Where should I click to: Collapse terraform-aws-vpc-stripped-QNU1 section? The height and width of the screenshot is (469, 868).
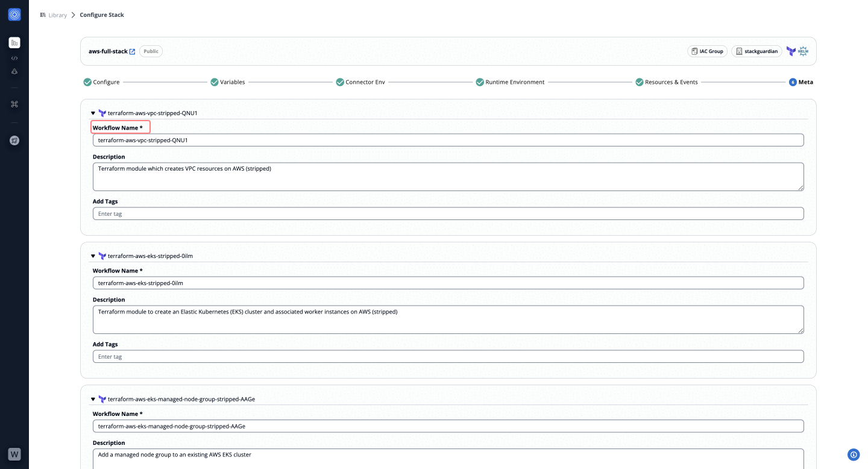[x=93, y=113]
